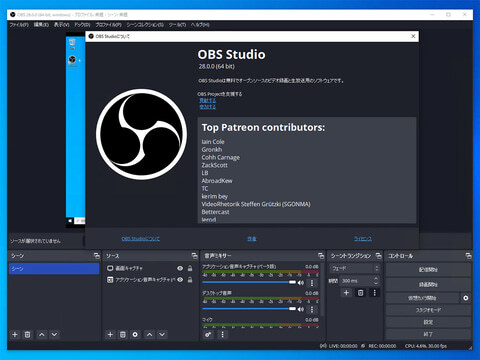The width and height of the screenshot is (480, 360).
Task: Open the fade transition dropdown
Action: coord(355,268)
